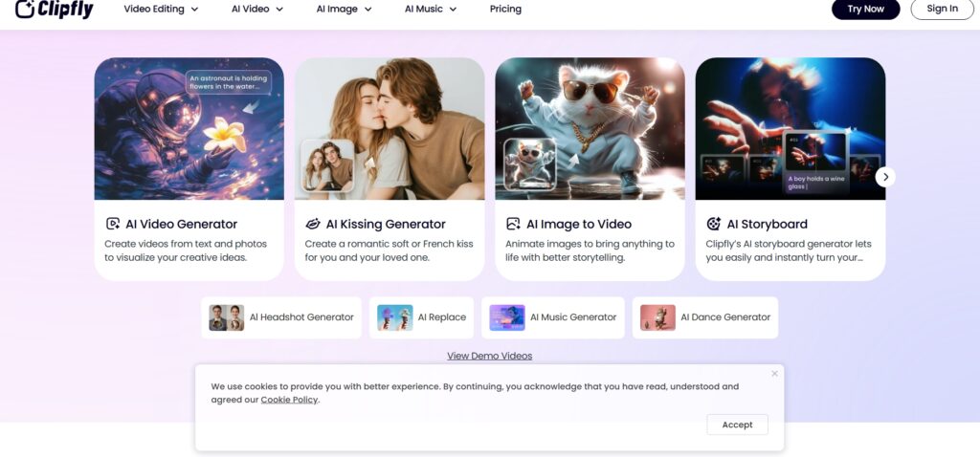Click the Try Now button
This screenshot has height=457, width=980.
pyautogui.click(x=865, y=9)
